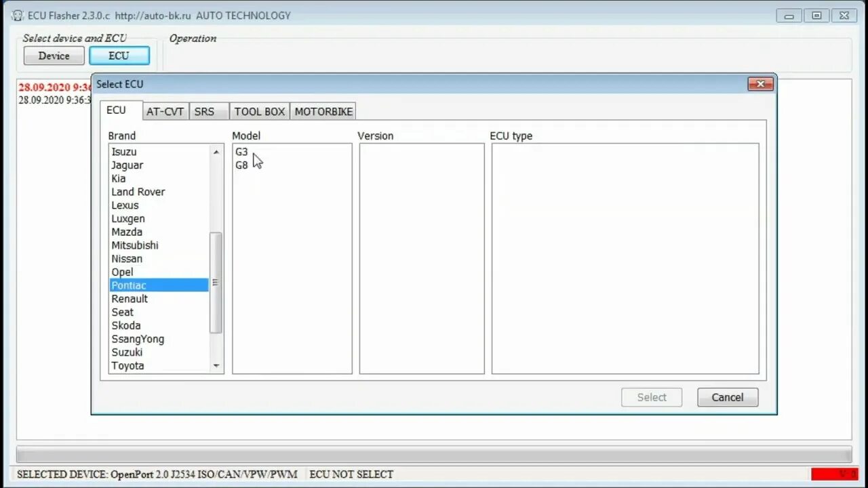This screenshot has width=868, height=488.
Task: Switch to the TOOL BOX tab
Action: (259, 111)
